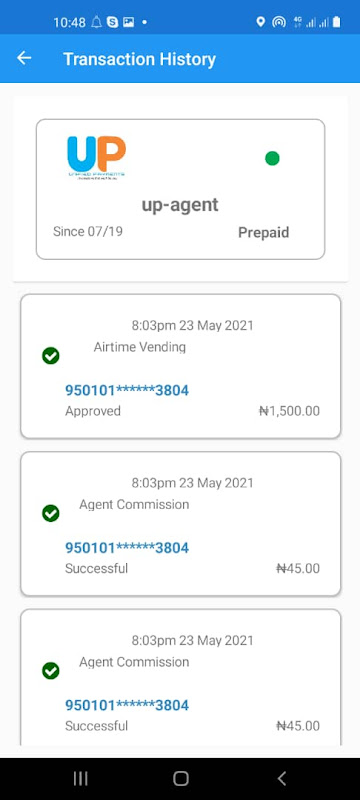This screenshot has height=800, width=360.
Task: Open the Airtime Vending transaction card
Action: [181, 366]
